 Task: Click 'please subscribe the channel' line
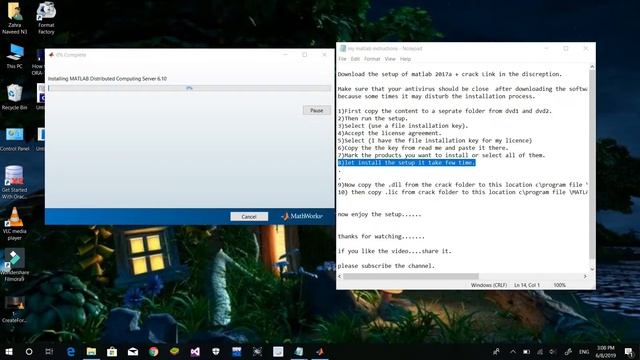tap(386, 266)
